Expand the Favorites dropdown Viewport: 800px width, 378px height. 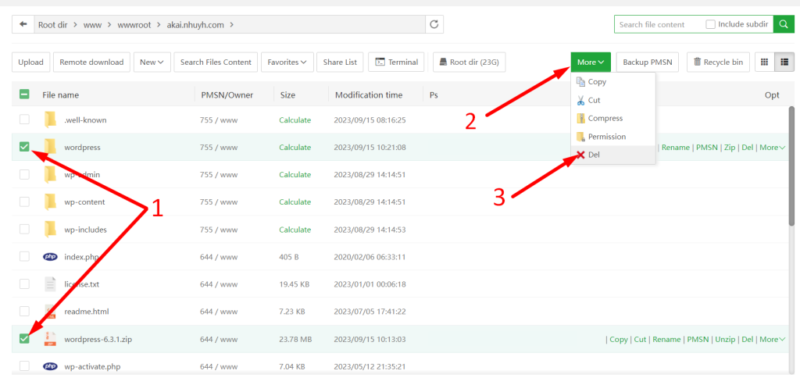pyautogui.click(x=287, y=62)
